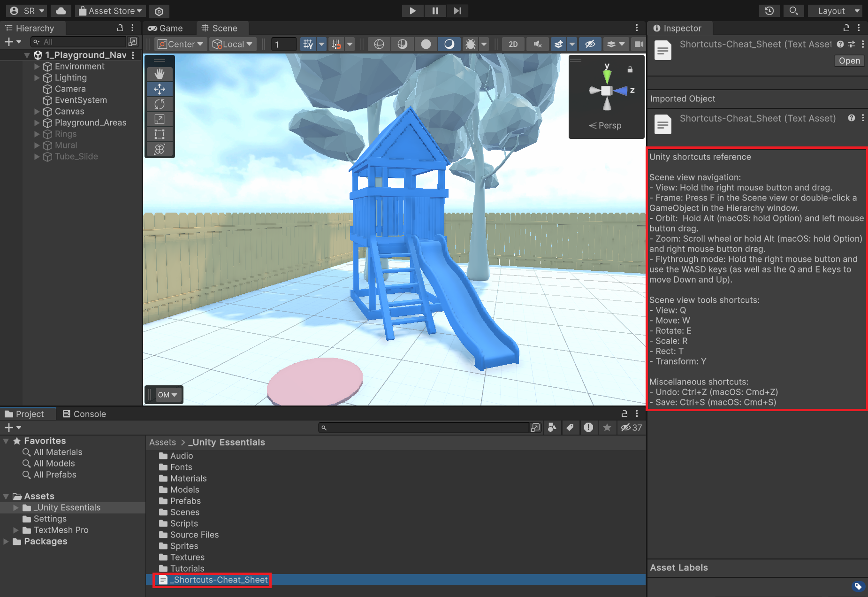Toggle scene audio mute button
This screenshot has height=597, width=868.
click(x=538, y=44)
